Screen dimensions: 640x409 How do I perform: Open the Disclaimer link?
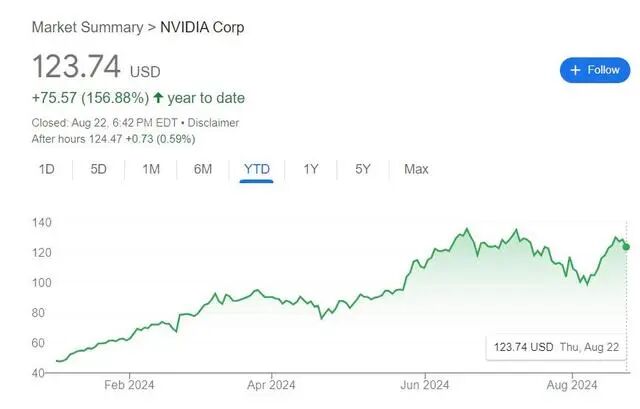[x=213, y=123]
